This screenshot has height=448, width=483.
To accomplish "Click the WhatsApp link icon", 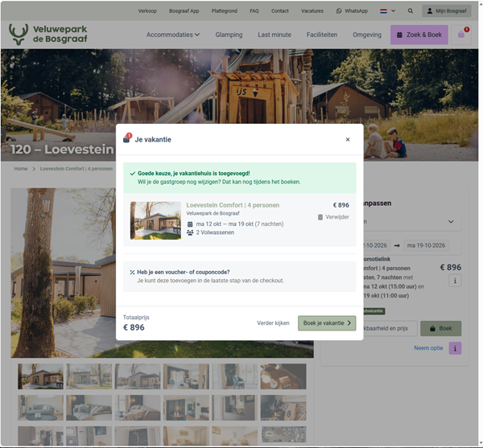I will coord(339,10).
